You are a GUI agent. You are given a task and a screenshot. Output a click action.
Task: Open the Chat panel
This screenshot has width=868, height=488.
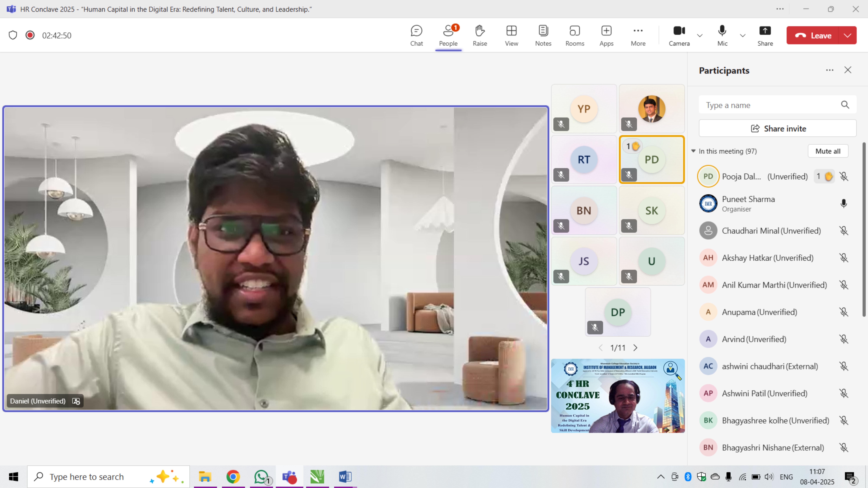point(417,35)
